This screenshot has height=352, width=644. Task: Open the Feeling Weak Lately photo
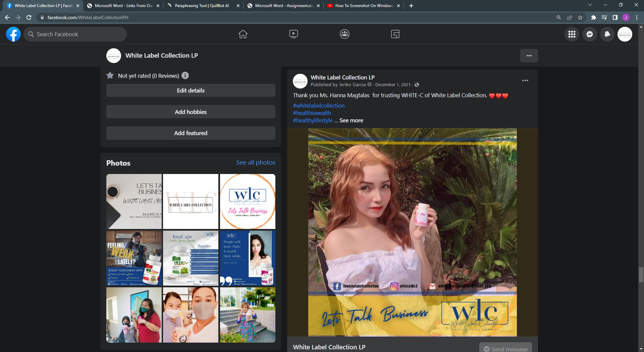coord(134,258)
